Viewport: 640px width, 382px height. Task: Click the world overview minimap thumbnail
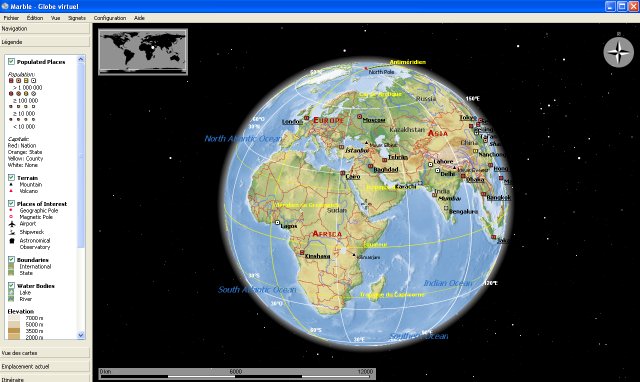143,52
